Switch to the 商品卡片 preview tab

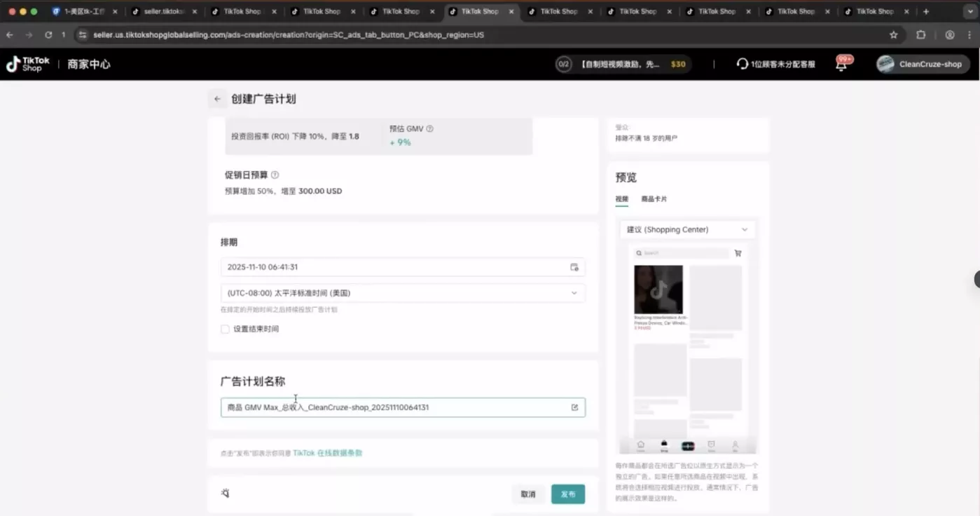(x=654, y=199)
